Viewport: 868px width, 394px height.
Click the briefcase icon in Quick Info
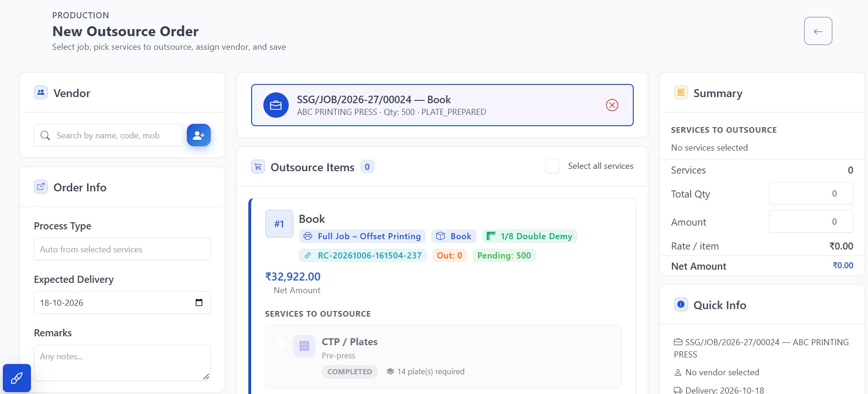click(x=678, y=342)
